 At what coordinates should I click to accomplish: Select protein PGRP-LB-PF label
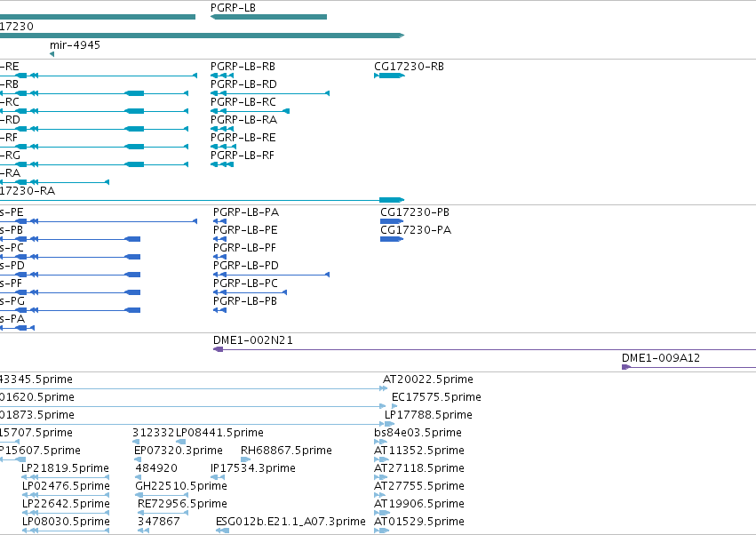point(244,248)
